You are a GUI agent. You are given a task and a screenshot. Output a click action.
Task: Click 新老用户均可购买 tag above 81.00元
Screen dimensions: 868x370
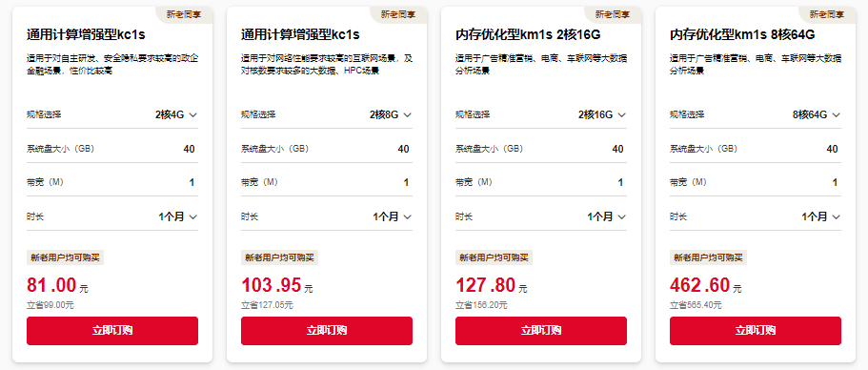coord(66,257)
